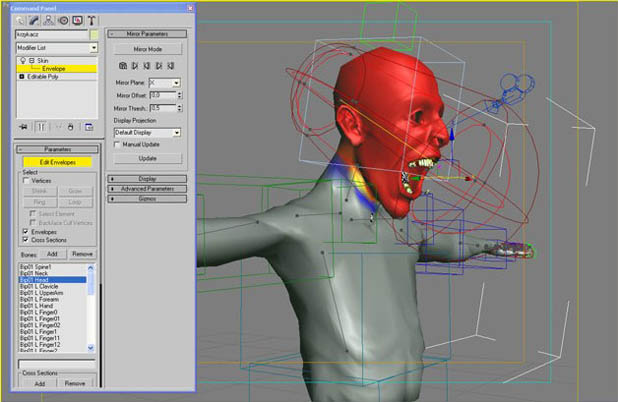Click the Cross Sections Add button
The image size is (618, 402).
coord(39,383)
